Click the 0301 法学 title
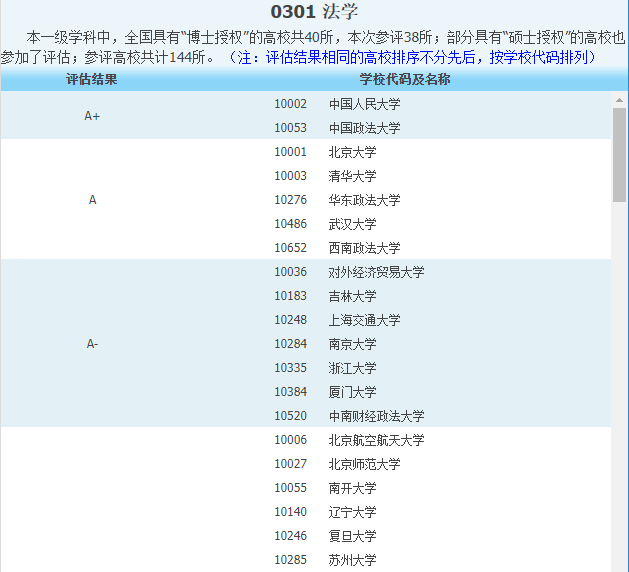 (x=314, y=12)
